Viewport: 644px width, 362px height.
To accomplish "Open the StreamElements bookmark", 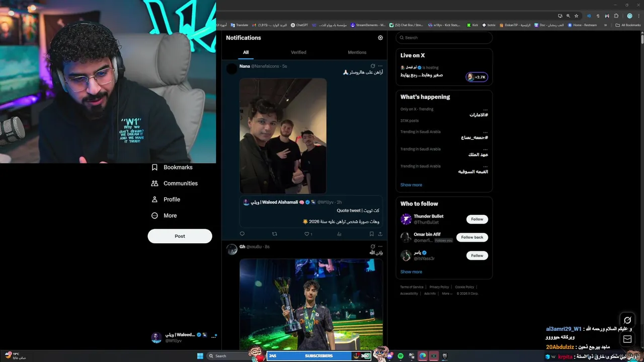I will [x=368, y=25].
